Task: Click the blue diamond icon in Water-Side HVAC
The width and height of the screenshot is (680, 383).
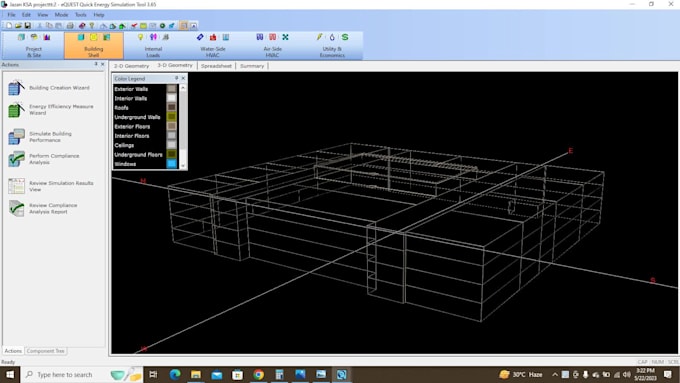Action: pos(200,37)
